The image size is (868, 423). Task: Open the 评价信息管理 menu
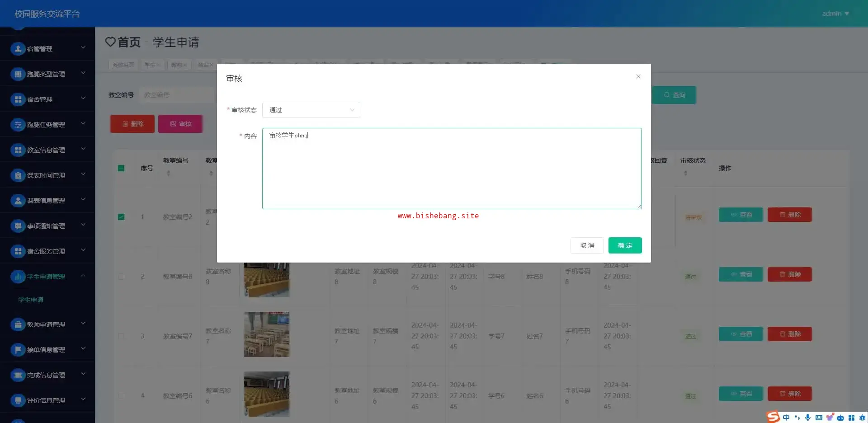[47, 400]
